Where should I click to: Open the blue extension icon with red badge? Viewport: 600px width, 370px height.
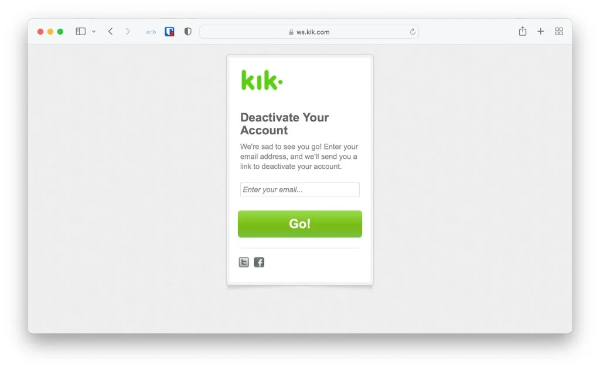[x=170, y=31]
